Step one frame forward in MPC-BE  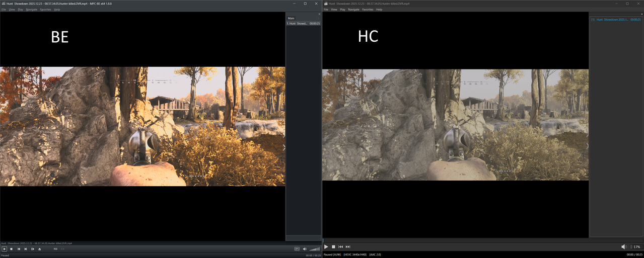(33, 249)
